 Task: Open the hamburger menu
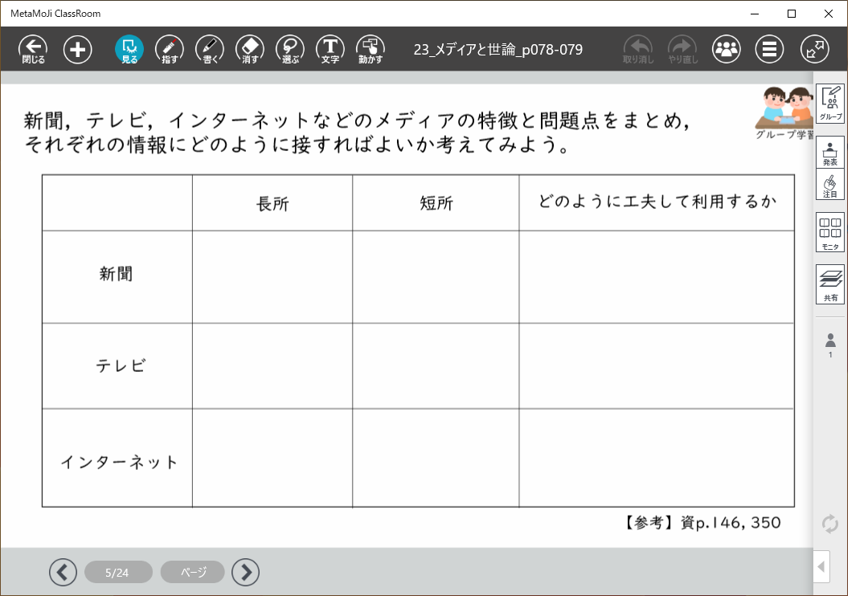click(769, 49)
